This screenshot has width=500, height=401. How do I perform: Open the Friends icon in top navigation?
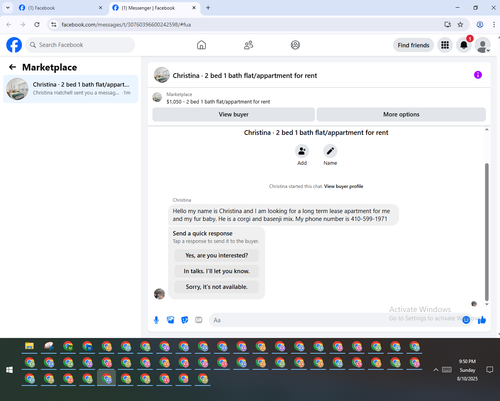248,45
